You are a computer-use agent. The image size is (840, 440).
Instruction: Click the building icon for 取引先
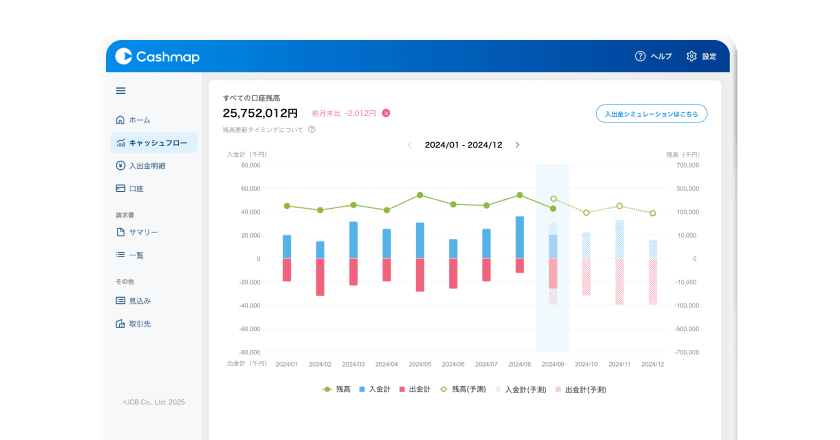120,323
